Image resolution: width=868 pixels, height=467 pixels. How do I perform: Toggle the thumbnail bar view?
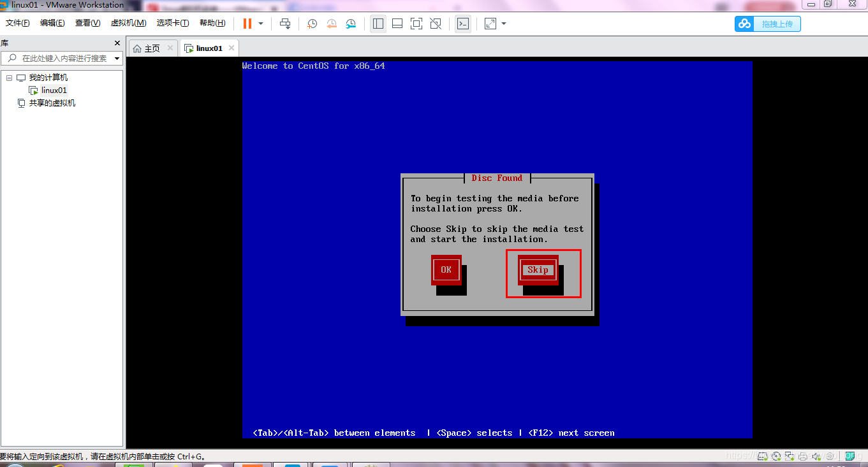(397, 24)
